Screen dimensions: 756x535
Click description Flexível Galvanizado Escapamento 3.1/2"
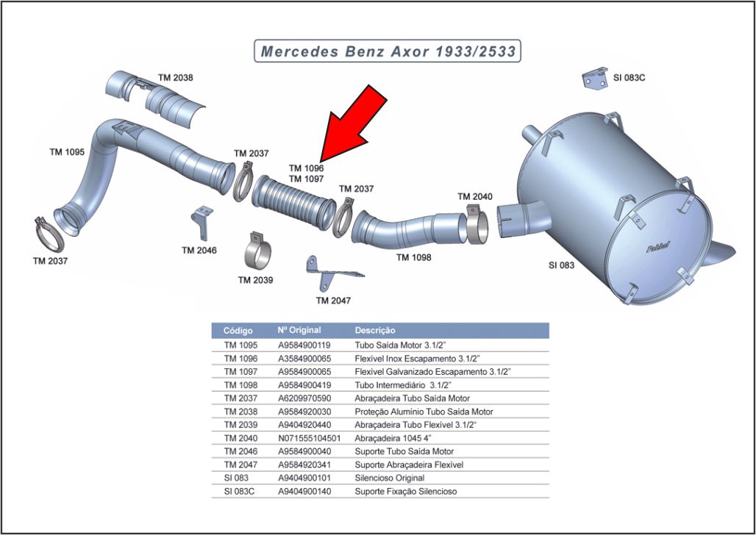click(433, 372)
